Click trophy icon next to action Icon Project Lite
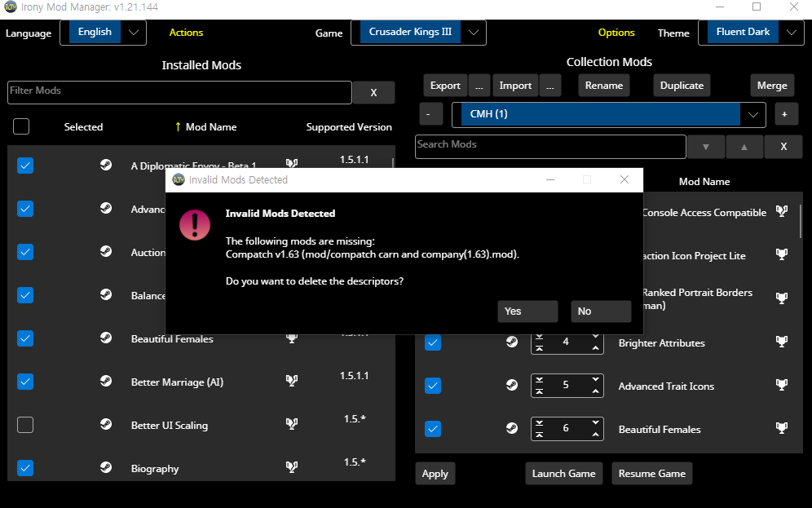Screen dimensions: 812x508 (782, 254)
